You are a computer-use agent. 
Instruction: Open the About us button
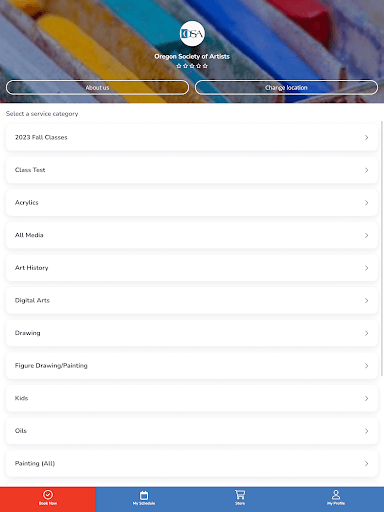(97, 87)
